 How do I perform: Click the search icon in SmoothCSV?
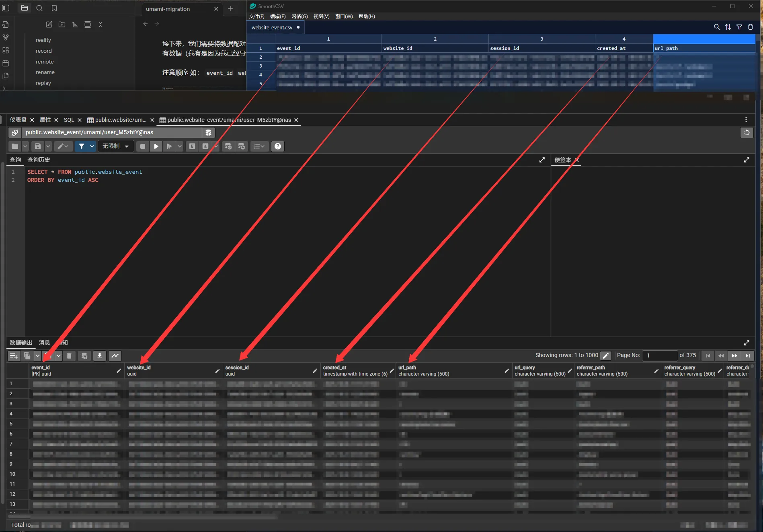pyautogui.click(x=716, y=27)
